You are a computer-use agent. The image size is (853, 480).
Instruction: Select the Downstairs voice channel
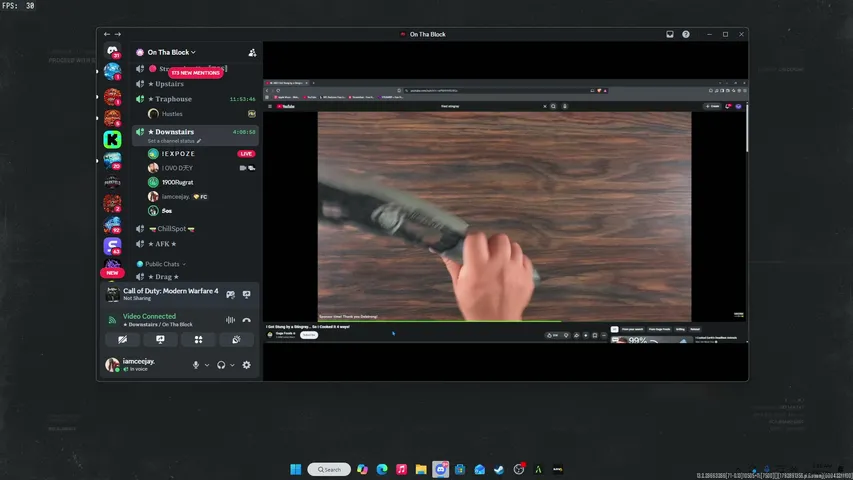coord(195,136)
